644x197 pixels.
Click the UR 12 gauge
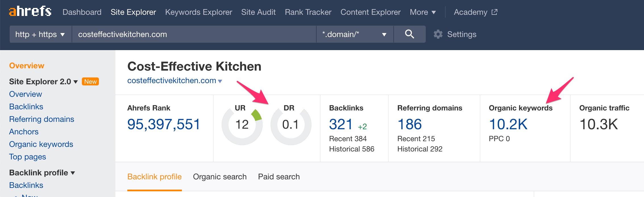tap(242, 124)
